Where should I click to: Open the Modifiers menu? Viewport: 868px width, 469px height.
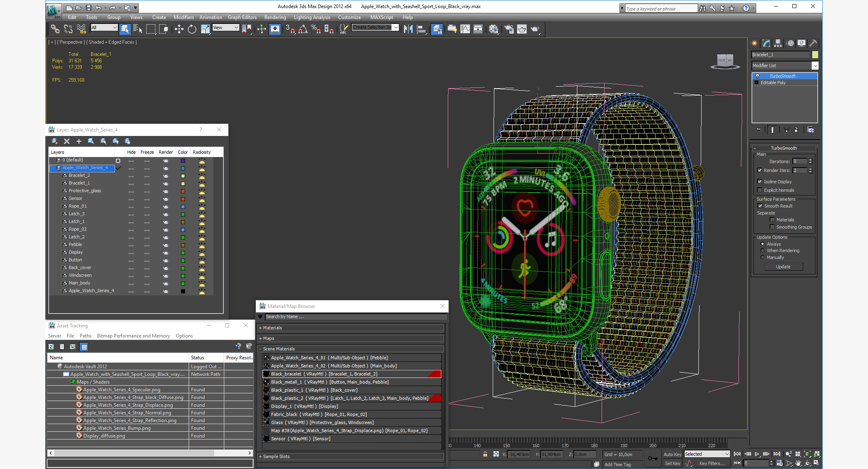tap(183, 17)
